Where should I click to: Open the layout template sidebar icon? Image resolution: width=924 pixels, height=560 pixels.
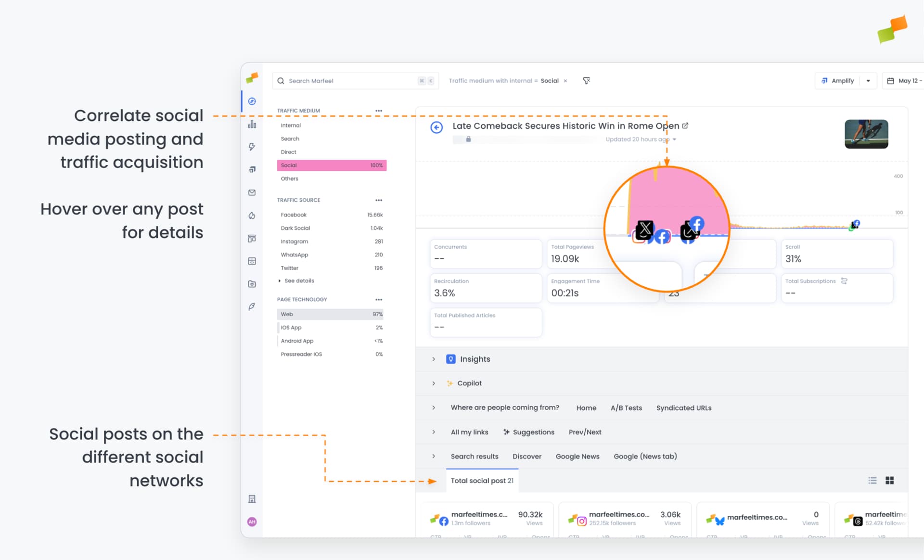252,238
